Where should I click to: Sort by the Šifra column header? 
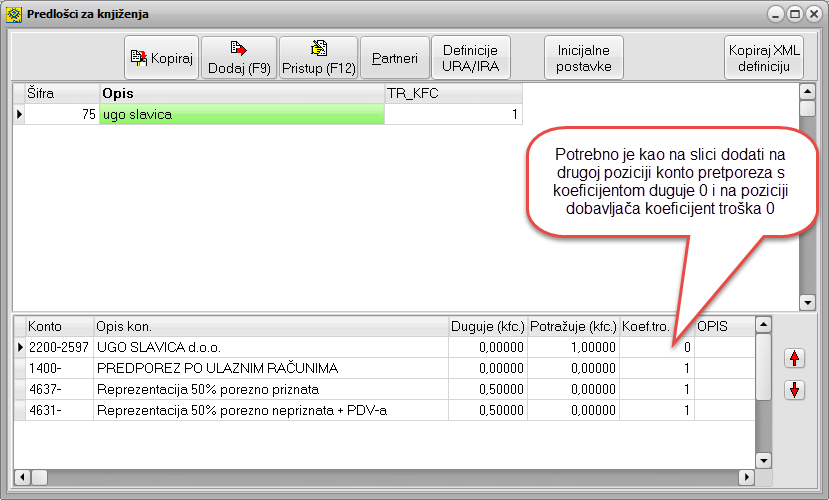coord(60,93)
